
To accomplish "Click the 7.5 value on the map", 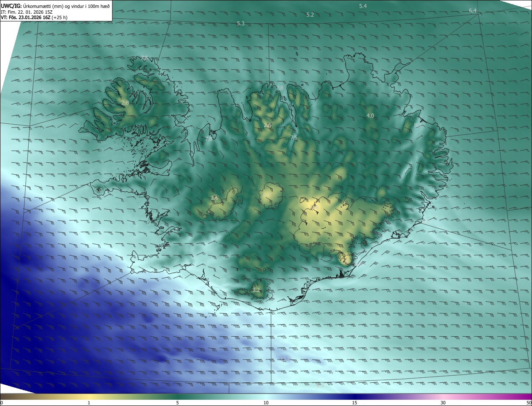I will point(294,137).
